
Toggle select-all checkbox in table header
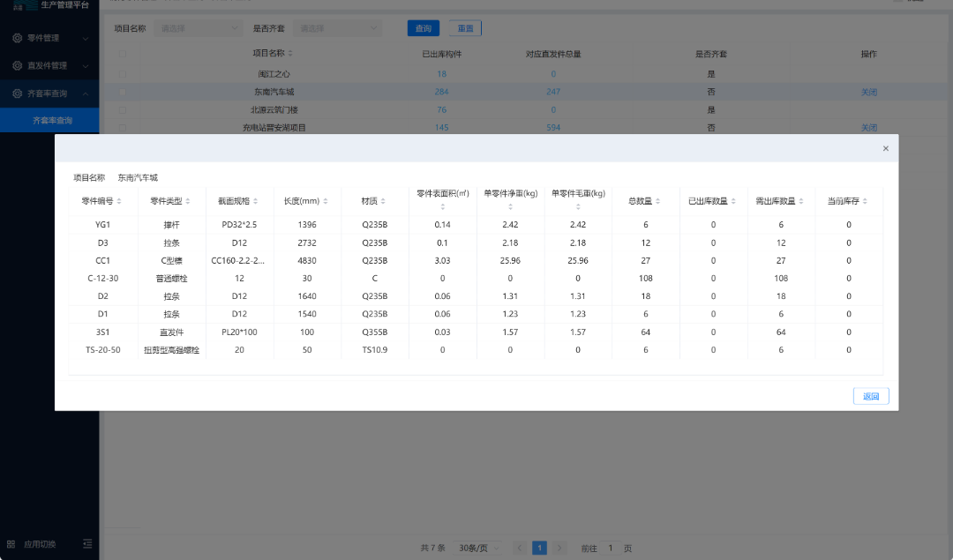pyautogui.click(x=123, y=55)
